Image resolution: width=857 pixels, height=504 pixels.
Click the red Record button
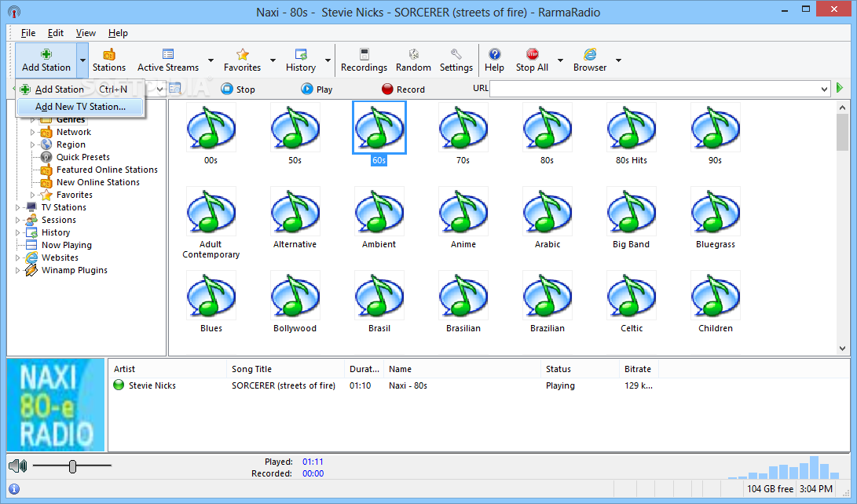(403, 89)
